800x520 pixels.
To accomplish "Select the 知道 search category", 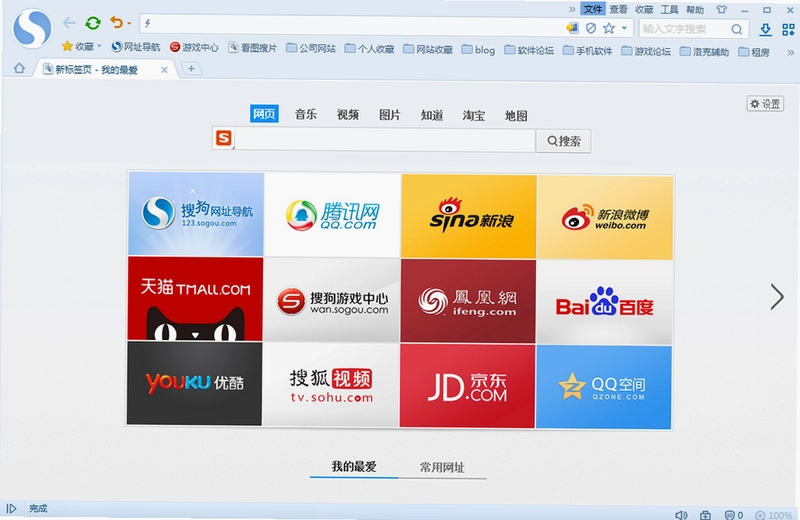I will click(432, 115).
